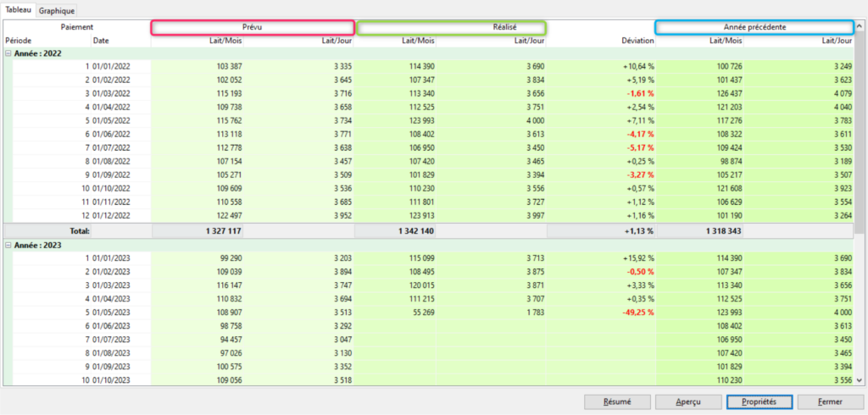Click the Déviation column header

(x=638, y=41)
